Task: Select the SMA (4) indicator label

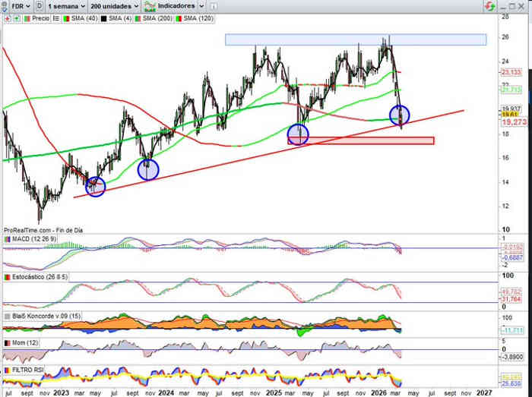Action: pyautogui.click(x=116, y=17)
